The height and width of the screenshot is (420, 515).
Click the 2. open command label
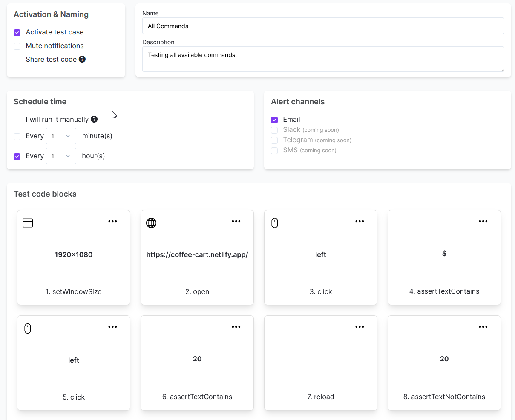(x=197, y=291)
